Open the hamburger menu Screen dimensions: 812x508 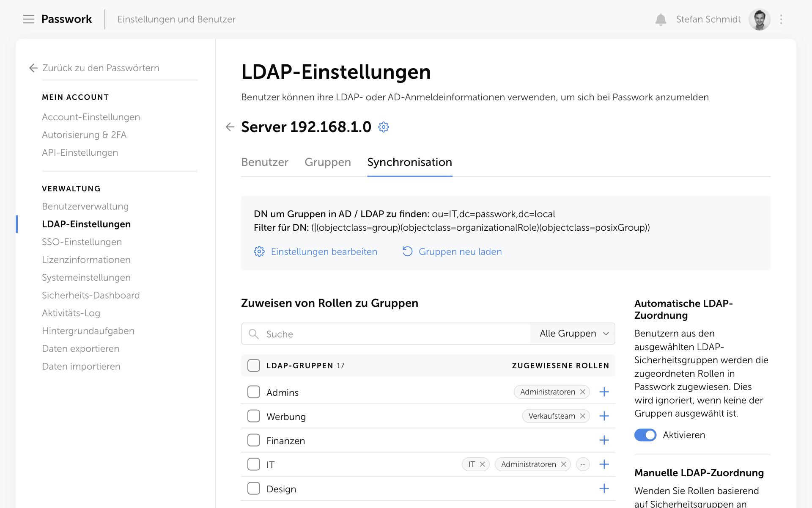28,19
